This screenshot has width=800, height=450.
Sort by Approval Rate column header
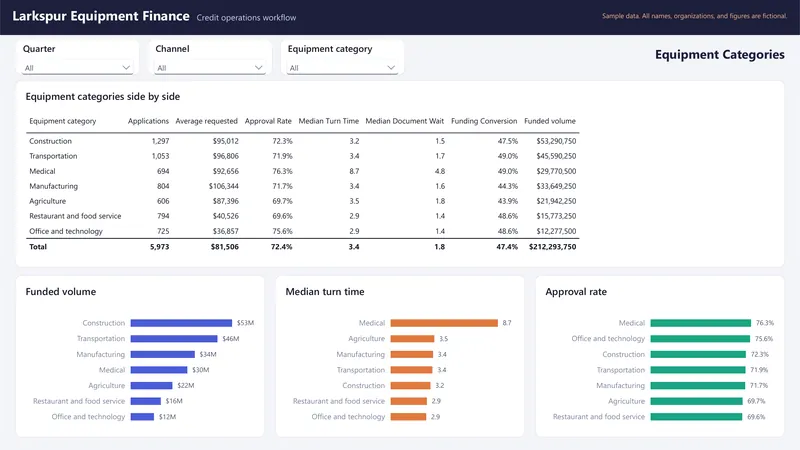(x=268, y=121)
